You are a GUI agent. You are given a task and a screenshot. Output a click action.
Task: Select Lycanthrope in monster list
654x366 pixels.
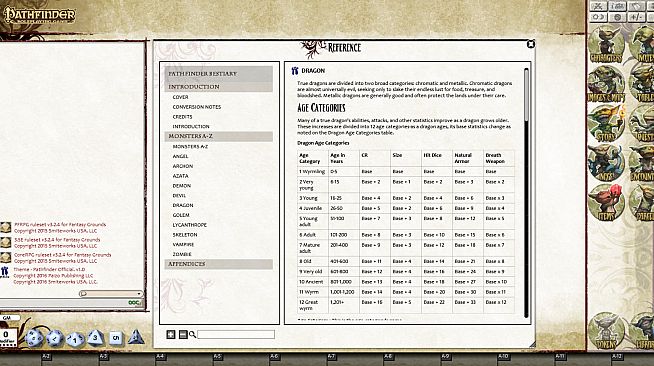pos(190,225)
